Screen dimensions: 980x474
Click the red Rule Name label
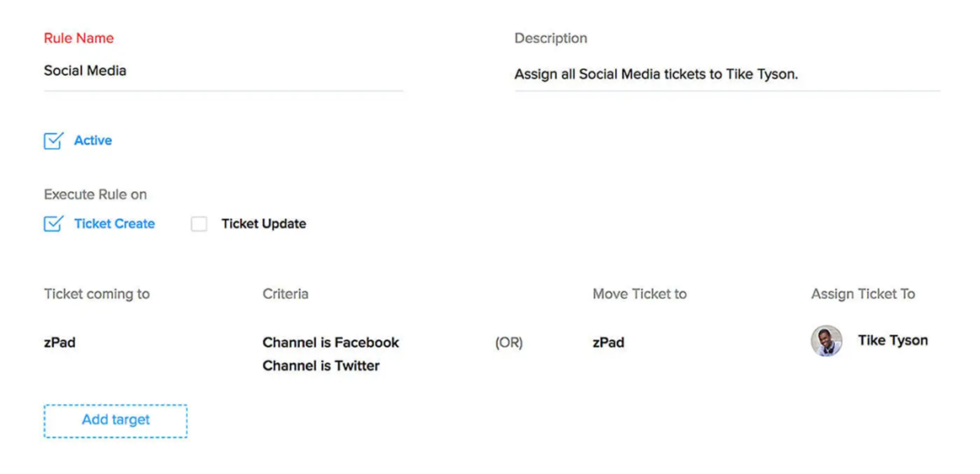[78, 38]
